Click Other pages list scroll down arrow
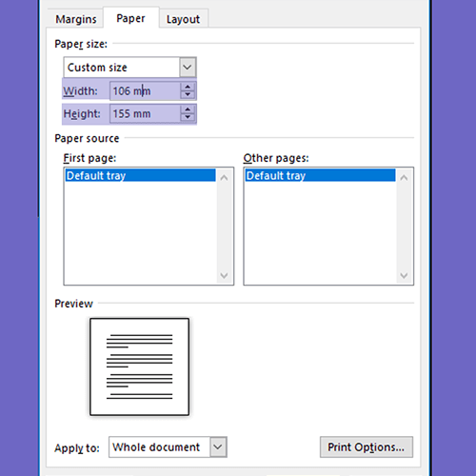476x476 pixels. [x=404, y=275]
